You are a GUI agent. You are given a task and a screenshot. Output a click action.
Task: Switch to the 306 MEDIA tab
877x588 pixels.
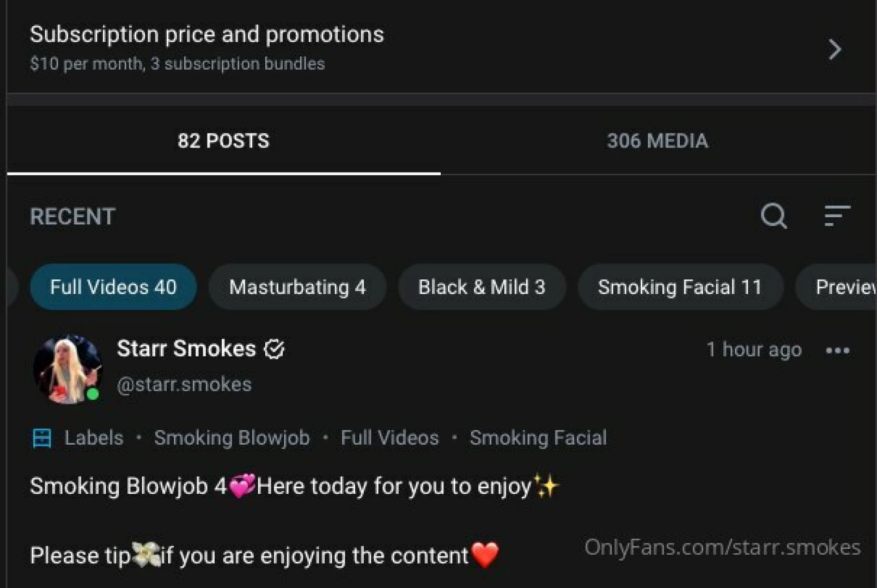click(657, 140)
